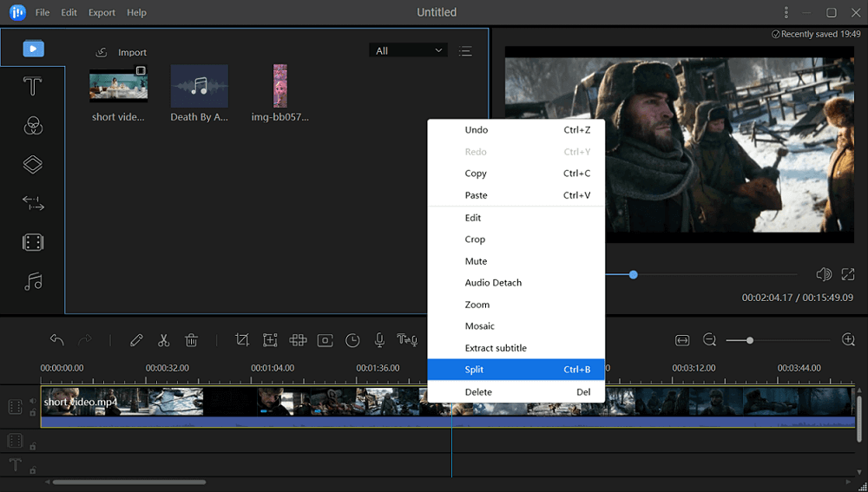This screenshot has height=492, width=868.
Task: Open the Export menu
Action: pos(102,13)
